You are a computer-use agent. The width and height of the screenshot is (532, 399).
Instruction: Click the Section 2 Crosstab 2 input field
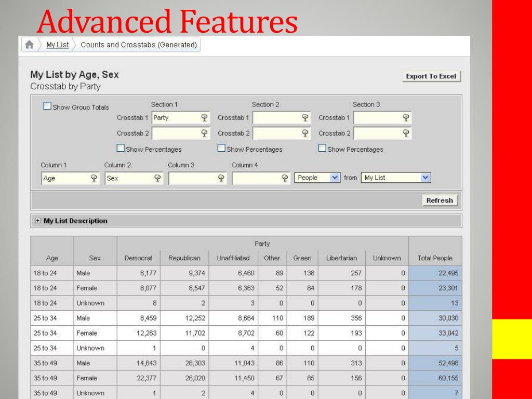click(281, 134)
